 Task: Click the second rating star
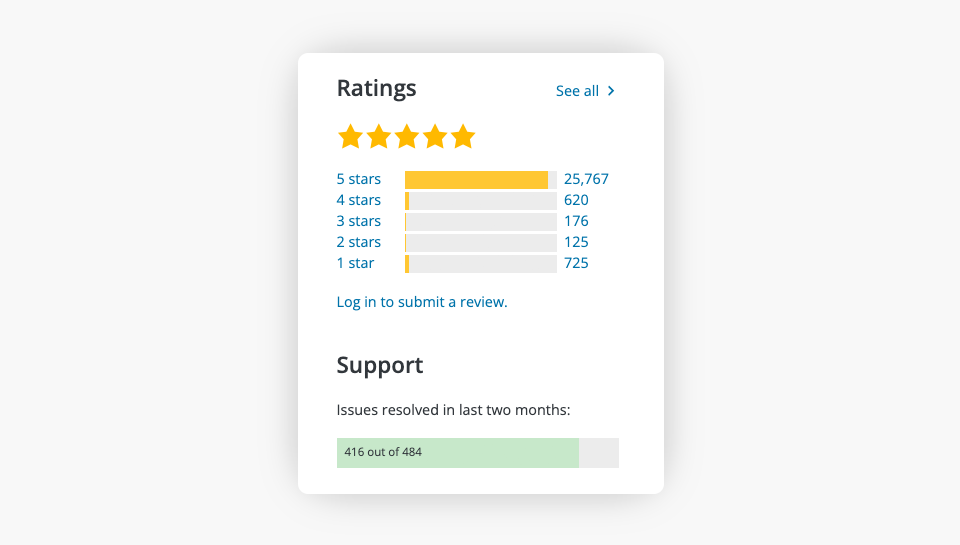(x=378, y=137)
